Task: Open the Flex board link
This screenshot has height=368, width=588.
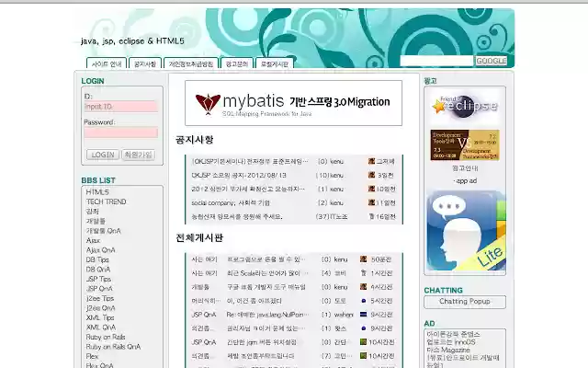Action: 92,356
